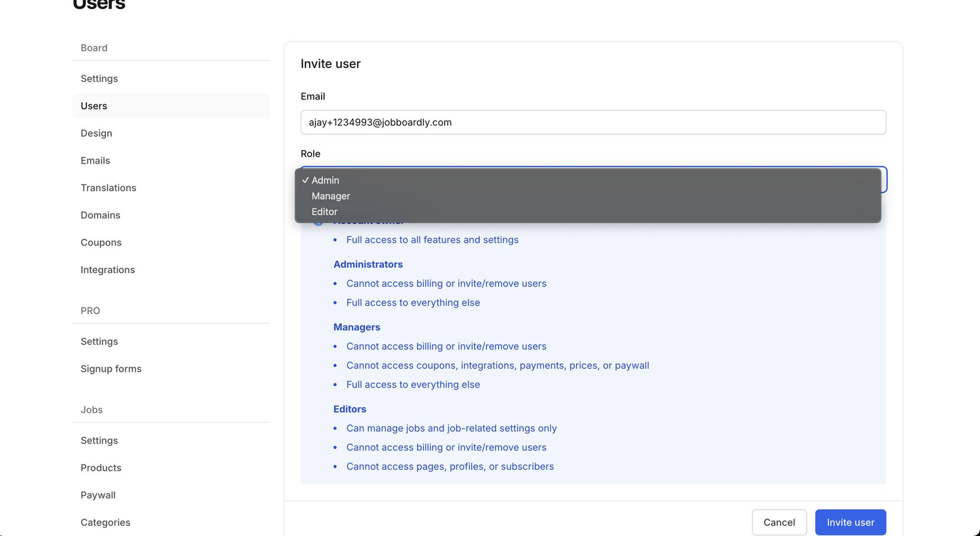Cancel the invite user form

[778, 523]
